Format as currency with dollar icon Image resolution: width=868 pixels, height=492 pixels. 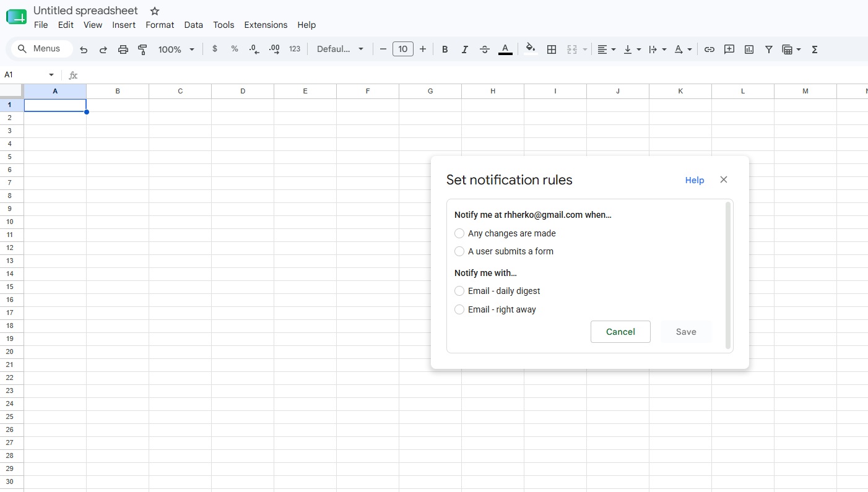pos(215,49)
